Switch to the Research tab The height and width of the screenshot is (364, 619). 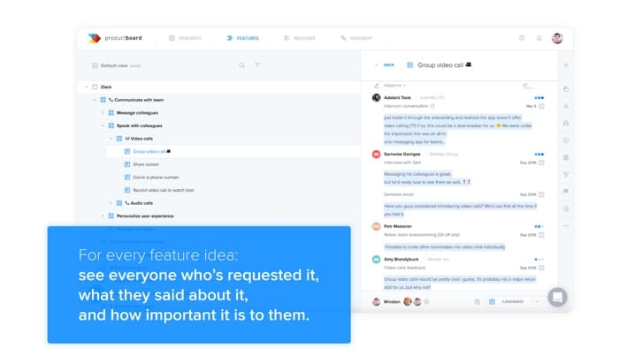[x=187, y=38]
